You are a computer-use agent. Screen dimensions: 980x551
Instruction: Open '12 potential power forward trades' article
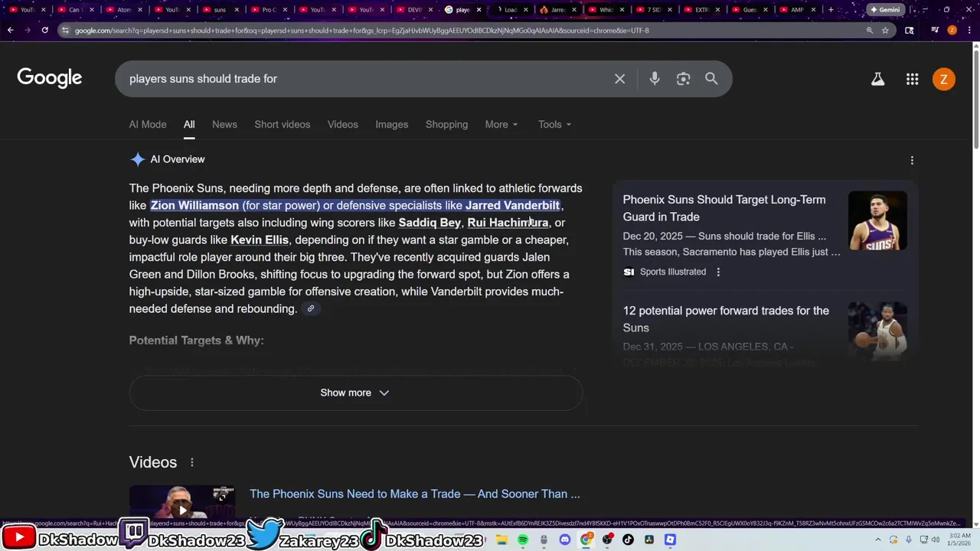click(726, 319)
